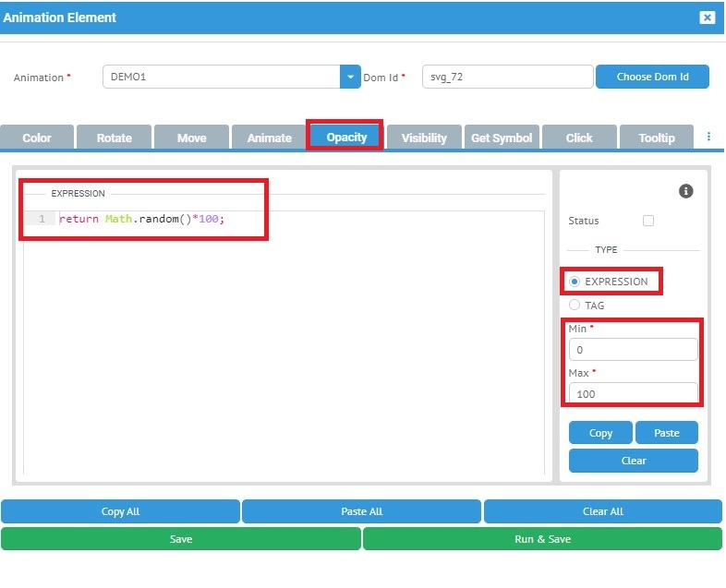Screen dimensions: 726x588
Task: Expand the Animation dropdown arrow
Action: point(350,77)
